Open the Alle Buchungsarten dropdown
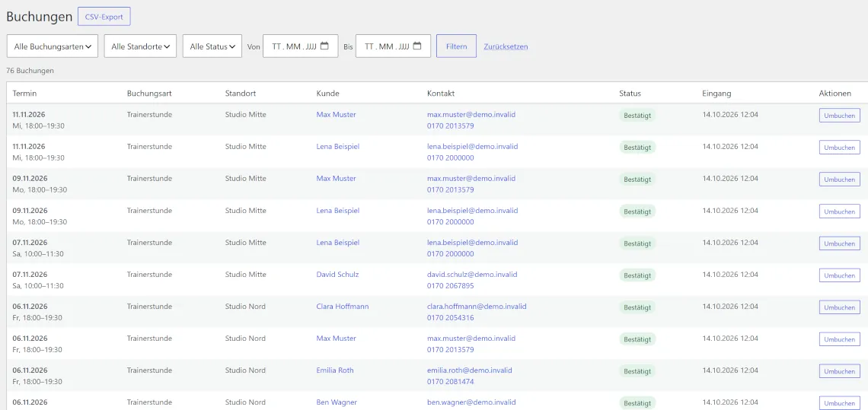This screenshot has height=410, width=868. (53, 46)
